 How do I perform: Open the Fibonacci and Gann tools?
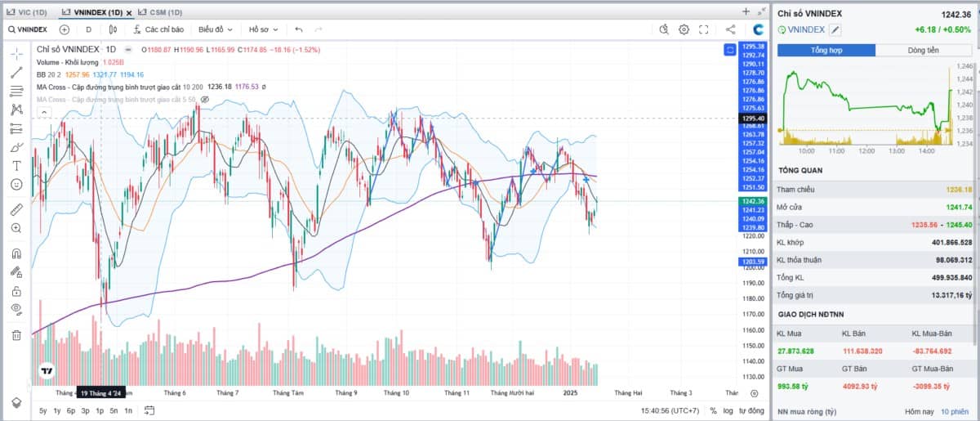coord(16,91)
